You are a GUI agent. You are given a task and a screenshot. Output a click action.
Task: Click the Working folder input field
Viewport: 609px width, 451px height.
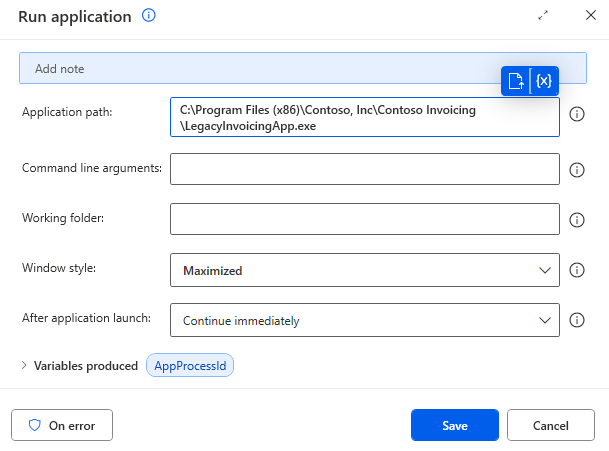pyautogui.click(x=365, y=219)
